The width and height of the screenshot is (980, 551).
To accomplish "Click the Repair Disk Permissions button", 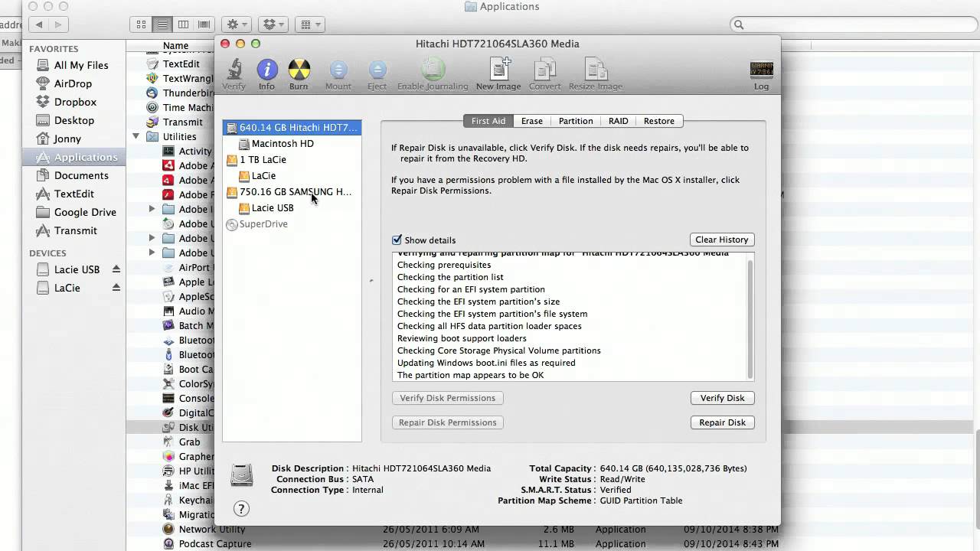I will point(447,422).
